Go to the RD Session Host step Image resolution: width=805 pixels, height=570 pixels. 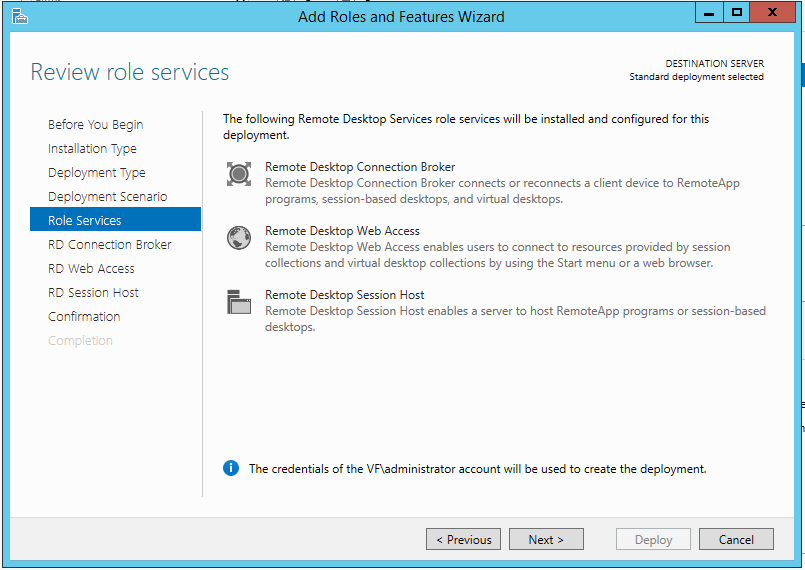pos(93,293)
